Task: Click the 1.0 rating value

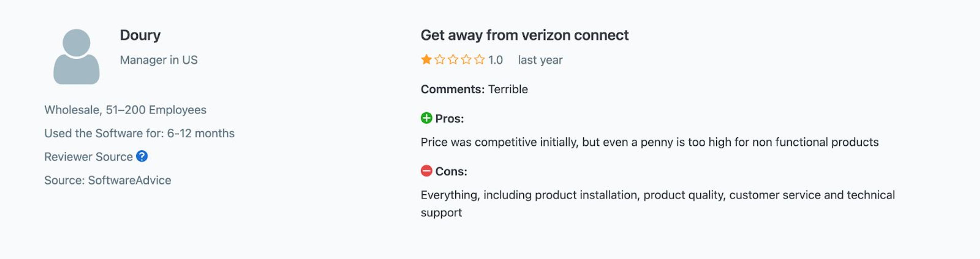Action: [495, 59]
